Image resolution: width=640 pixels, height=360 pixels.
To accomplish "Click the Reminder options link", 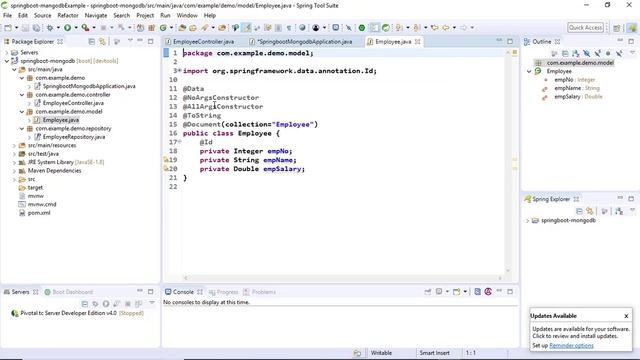I will (571, 346).
